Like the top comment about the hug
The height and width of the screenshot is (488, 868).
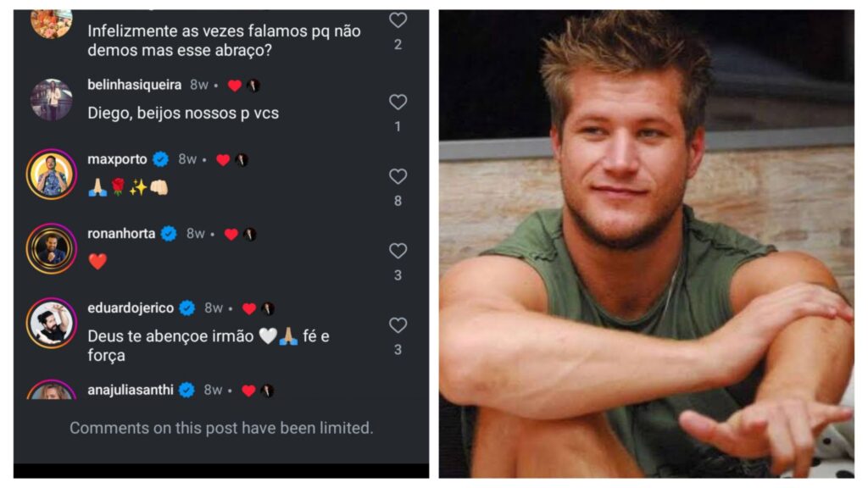tap(398, 20)
